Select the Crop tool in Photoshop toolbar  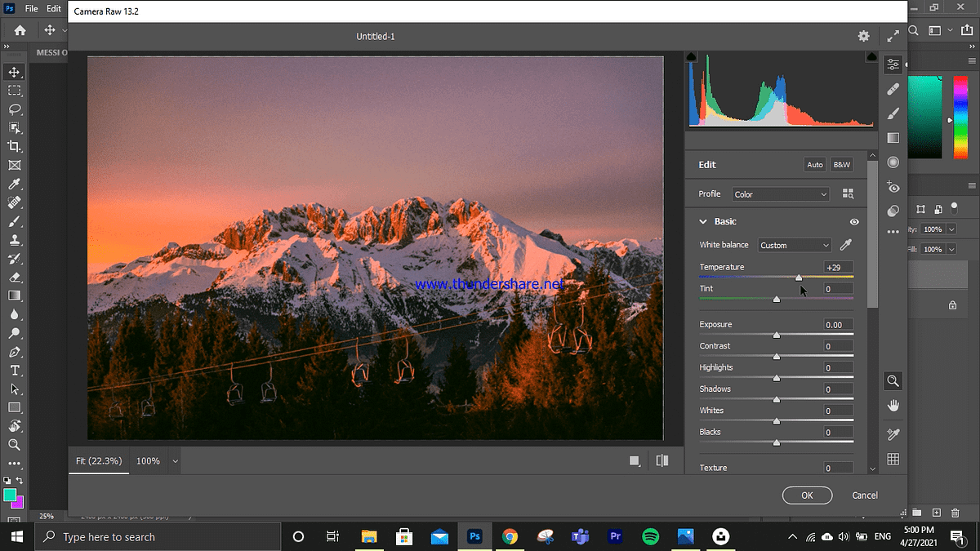click(13, 146)
